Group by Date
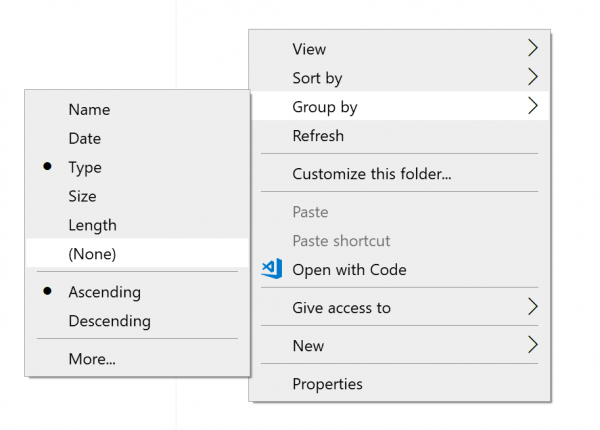This screenshot has width=600, height=430. pos(84,139)
